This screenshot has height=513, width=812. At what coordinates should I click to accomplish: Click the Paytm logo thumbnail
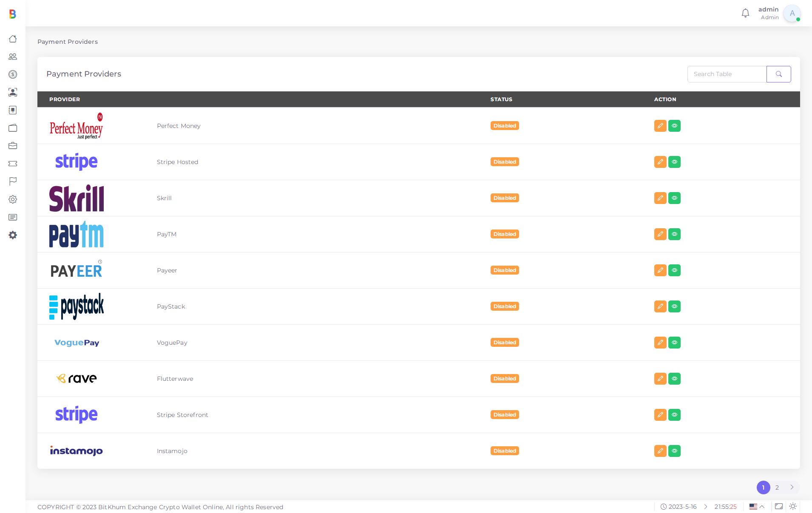pyautogui.click(x=77, y=234)
